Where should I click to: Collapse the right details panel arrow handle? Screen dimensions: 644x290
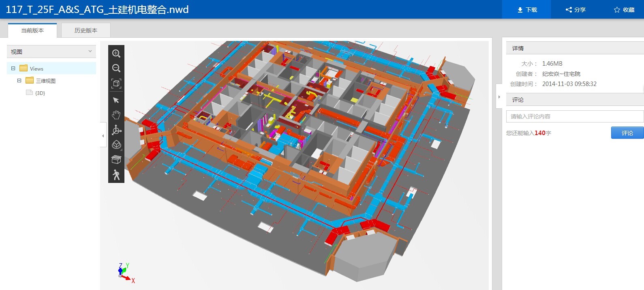pos(499,97)
